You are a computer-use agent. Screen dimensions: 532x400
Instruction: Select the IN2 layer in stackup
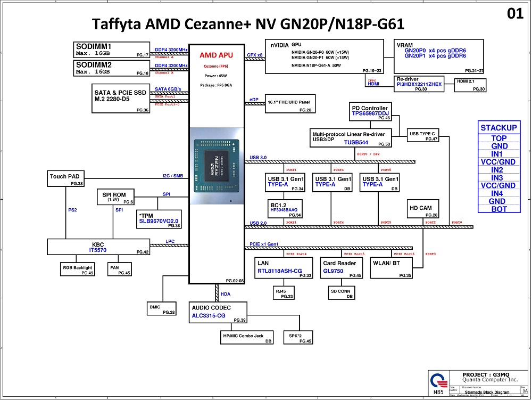(x=499, y=170)
